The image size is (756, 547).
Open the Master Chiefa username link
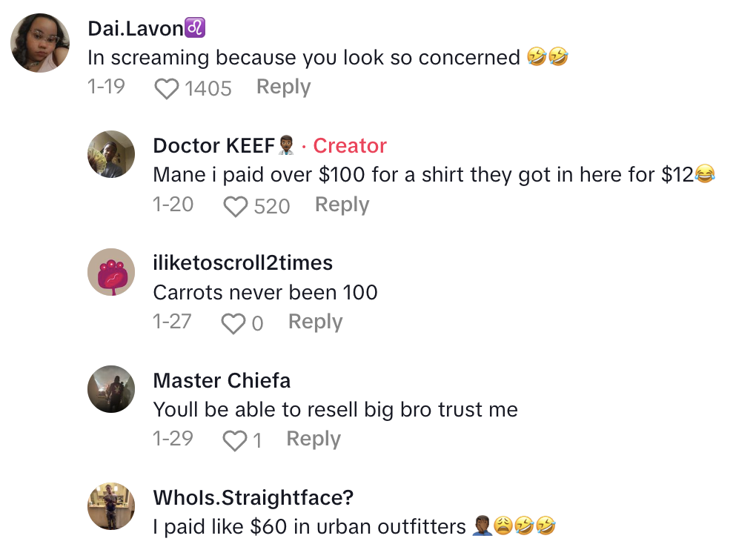tap(222, 380)
